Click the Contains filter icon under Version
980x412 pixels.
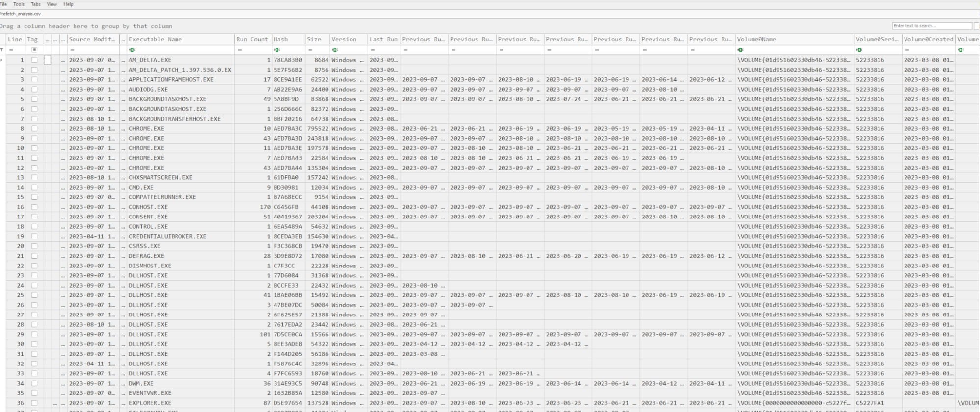[x=334, y=50]
